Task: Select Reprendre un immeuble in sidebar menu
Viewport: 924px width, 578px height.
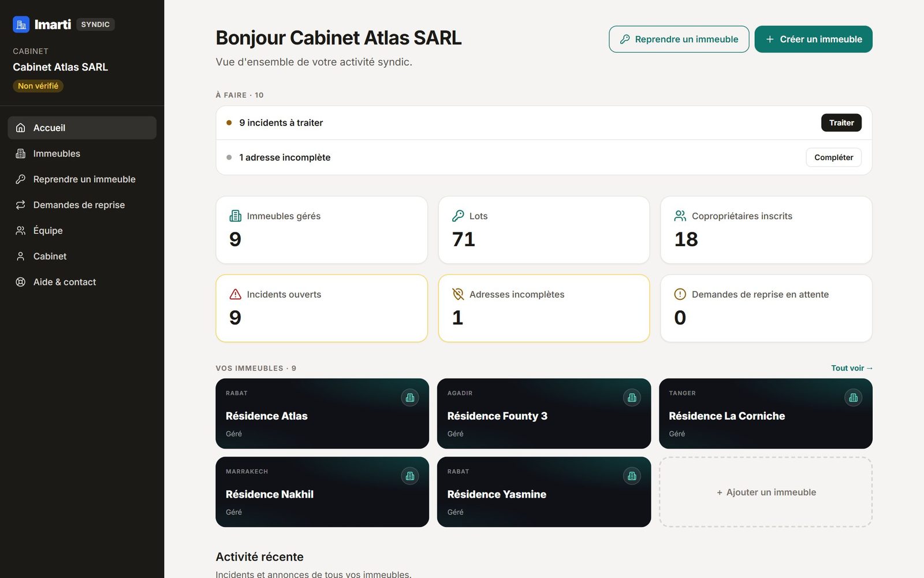Action: [82, 179]
